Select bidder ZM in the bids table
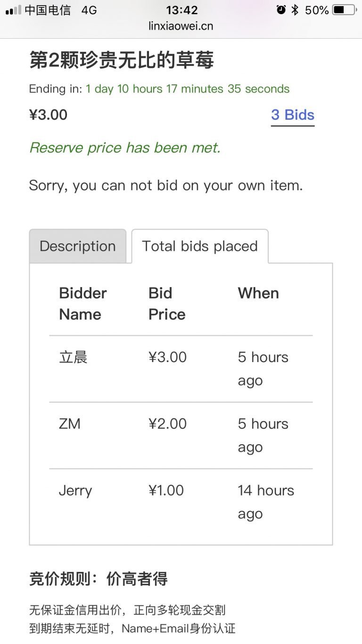Screen dimensions: 362x644 [70, 424]
